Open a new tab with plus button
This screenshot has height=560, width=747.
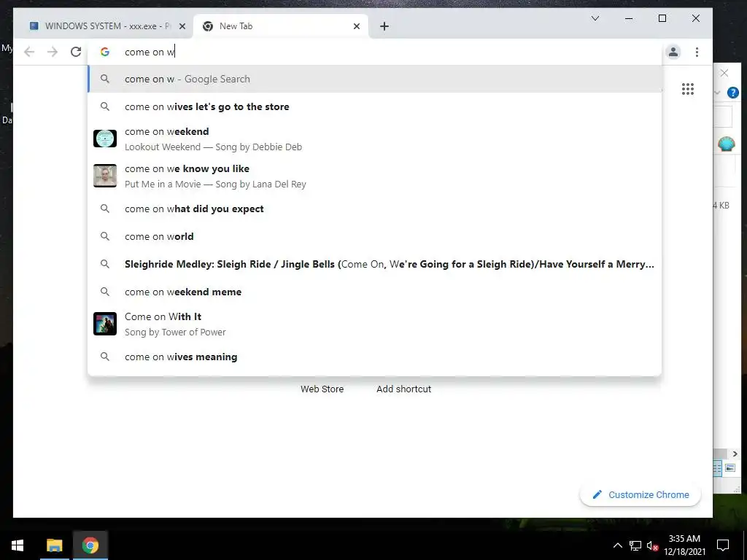384,26
